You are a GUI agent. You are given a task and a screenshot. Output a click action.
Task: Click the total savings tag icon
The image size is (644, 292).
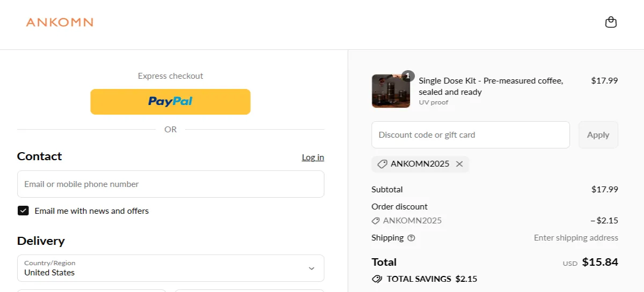[377, 279]
